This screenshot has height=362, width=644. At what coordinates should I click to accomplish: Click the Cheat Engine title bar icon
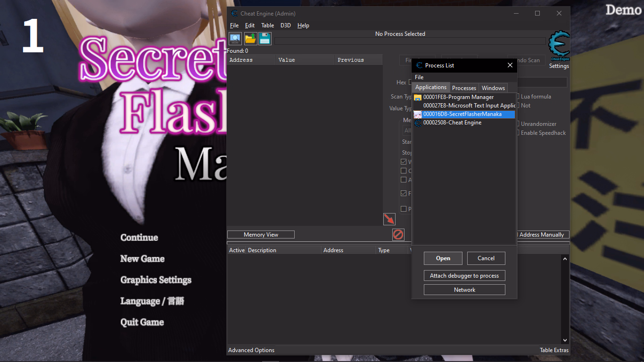pos(234,13)
